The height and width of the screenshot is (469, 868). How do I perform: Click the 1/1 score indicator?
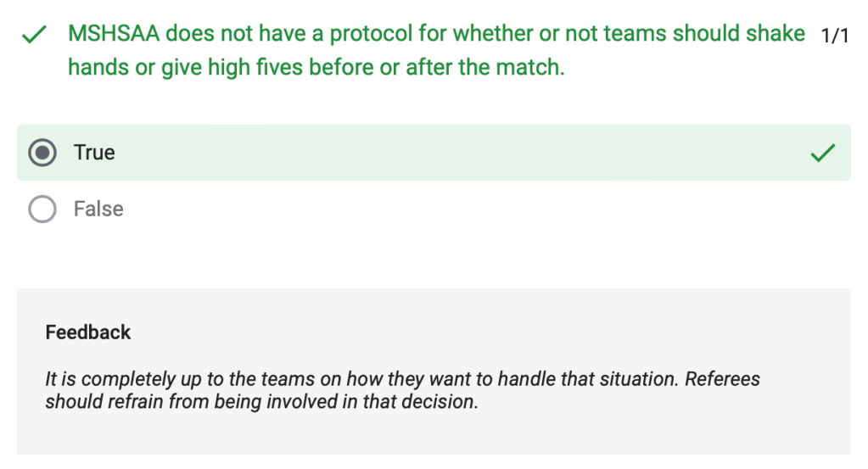835,36
